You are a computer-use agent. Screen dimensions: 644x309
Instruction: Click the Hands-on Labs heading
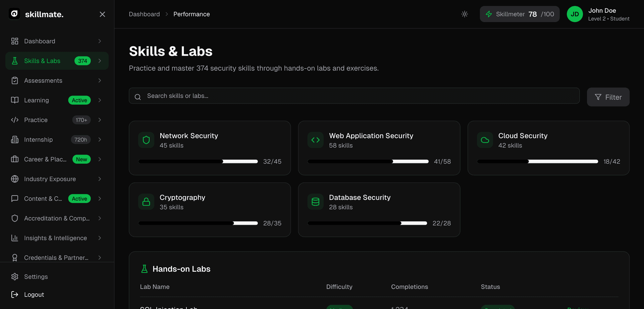point(181,269)
